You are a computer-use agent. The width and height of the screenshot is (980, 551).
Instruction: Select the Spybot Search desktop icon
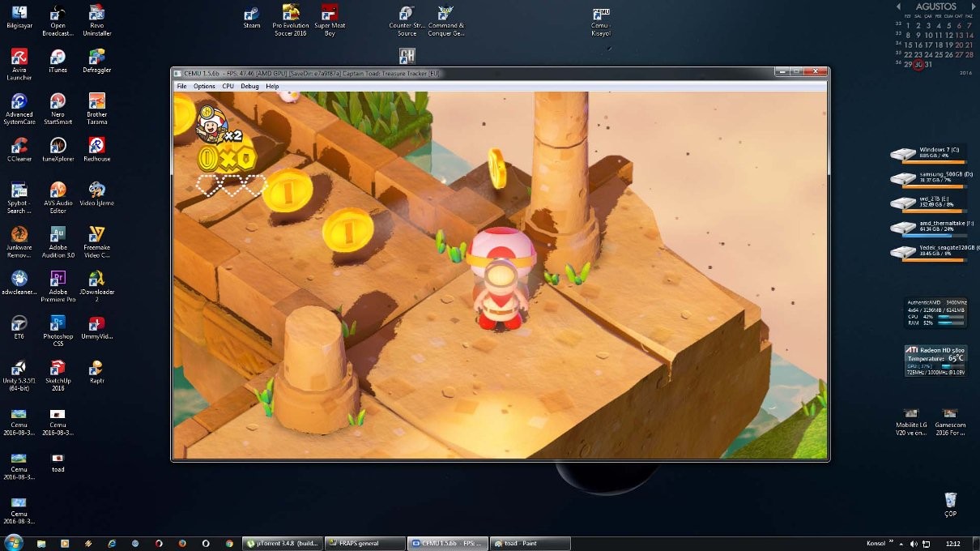point(19,198)
